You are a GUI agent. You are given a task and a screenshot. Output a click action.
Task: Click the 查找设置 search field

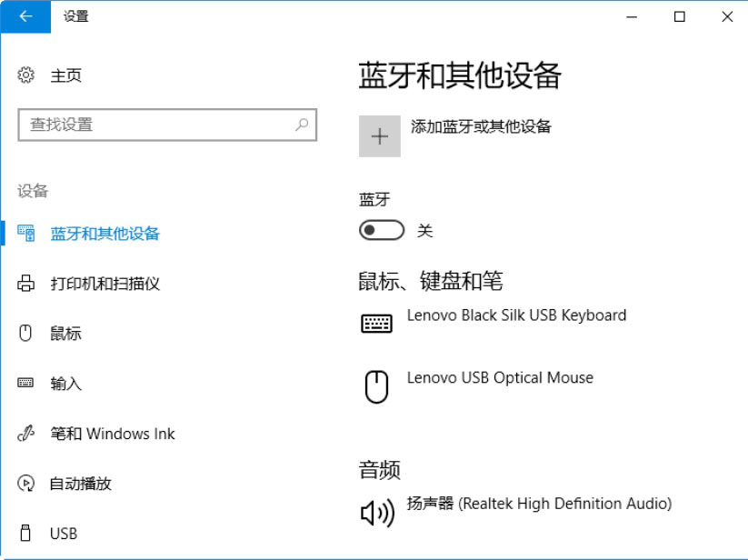click(x=155, y=125)
